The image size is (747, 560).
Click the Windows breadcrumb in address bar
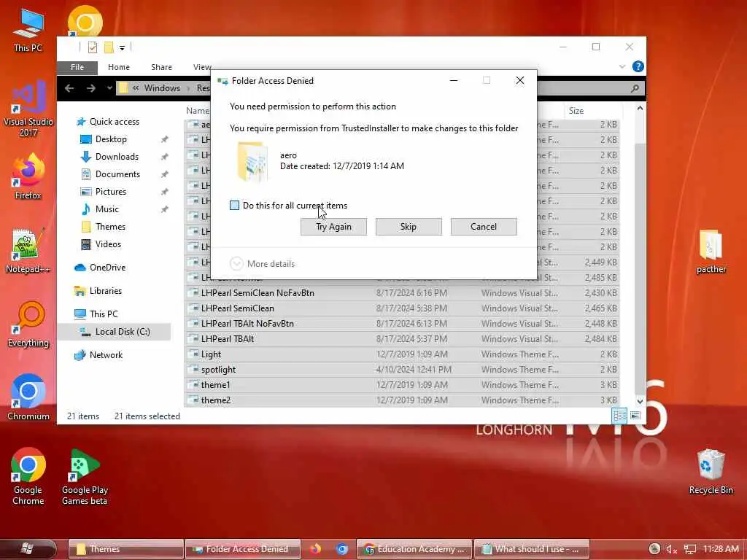[x=162, y=88]
